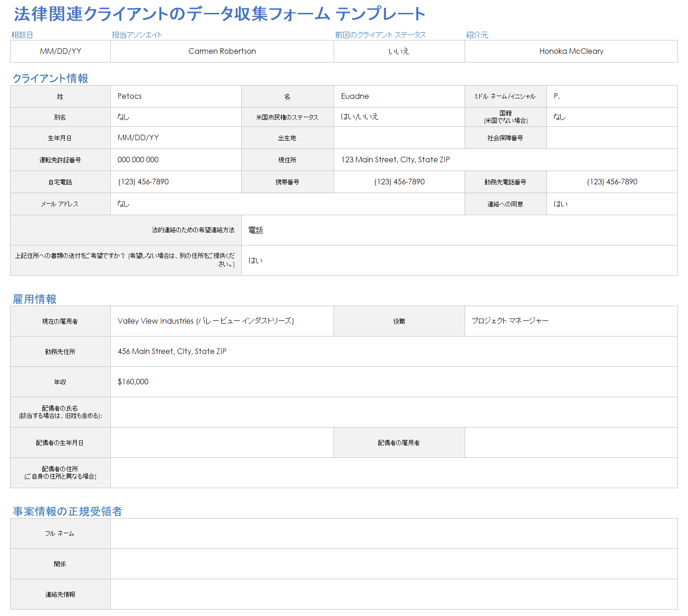Screen dimensions: 688x616
Task: Select the Honoka McCleary referral cell
Action: (x=571, y=51)
